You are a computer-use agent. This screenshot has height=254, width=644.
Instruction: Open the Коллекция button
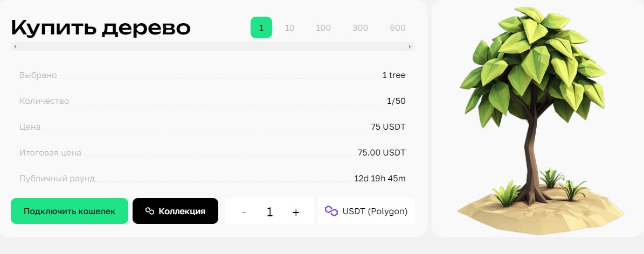coord(175,211)
